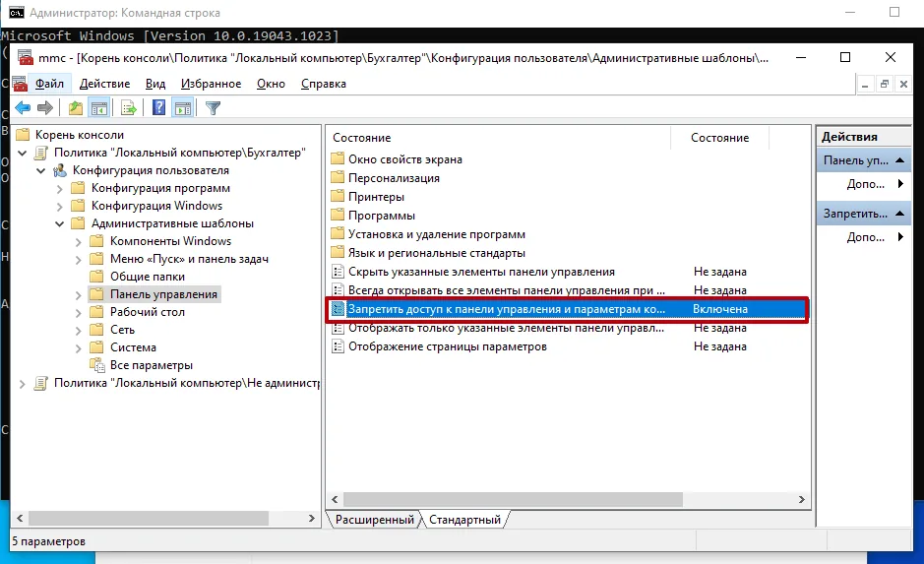924x564 pixels.
Task: Click the Принтеры folder icon in list
Action: [x=338, y=196]
